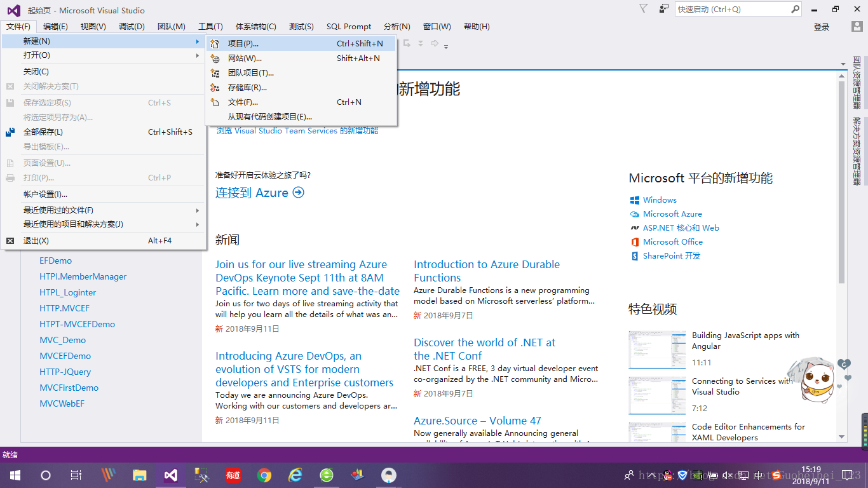Click scroll-down arrow of start page scrollbar
The width and height of the screenshot is (868, 488).
842,437
